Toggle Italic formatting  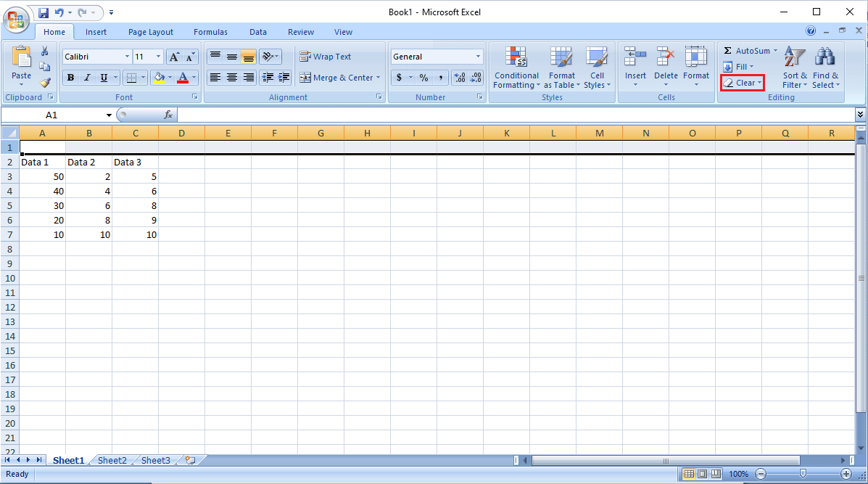tap(87, 78)
